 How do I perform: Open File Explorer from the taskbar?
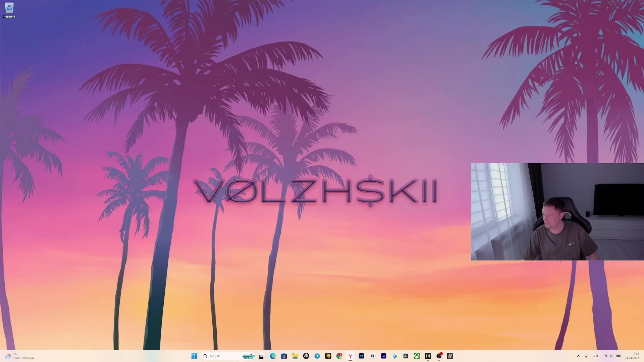[295, 356]
